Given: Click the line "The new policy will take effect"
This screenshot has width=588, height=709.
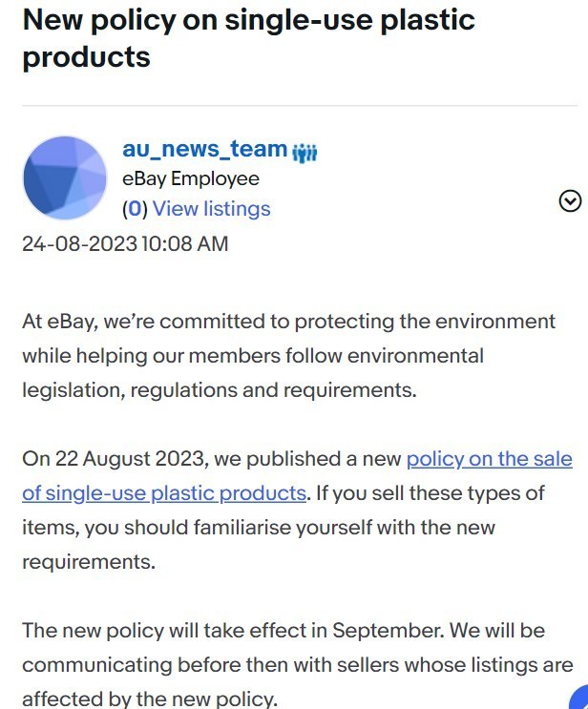Looking at the screenshot, I should point(283,631).
